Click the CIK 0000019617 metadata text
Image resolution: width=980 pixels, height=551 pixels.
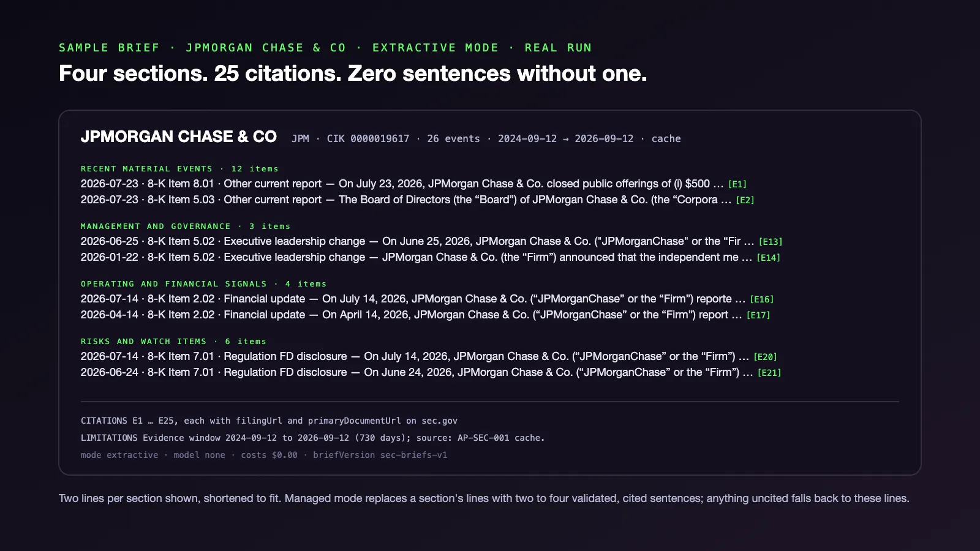367,139
